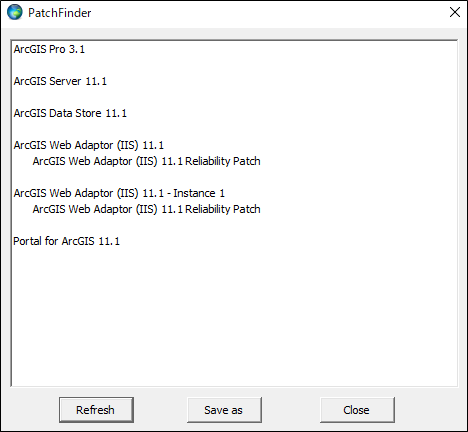The width and height of the screenshot is (468, 432).
Task: Click the Close button at the bottom
Action: [357, 410]
